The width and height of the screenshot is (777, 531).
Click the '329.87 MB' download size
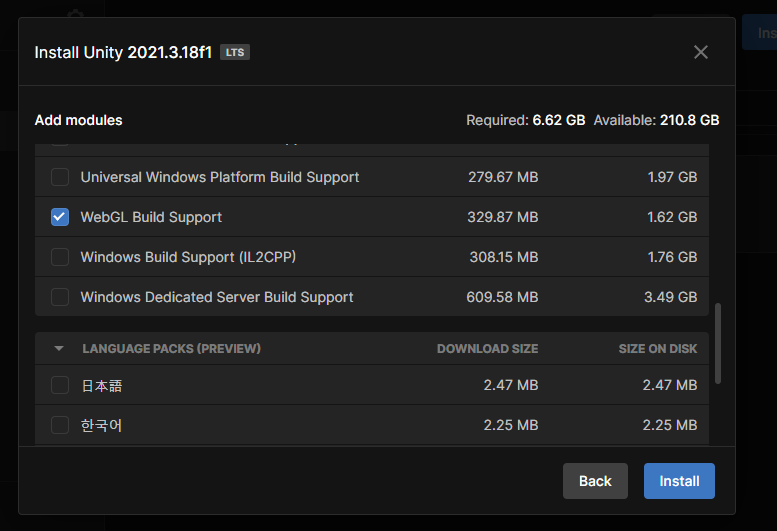(x=502, y=217)
